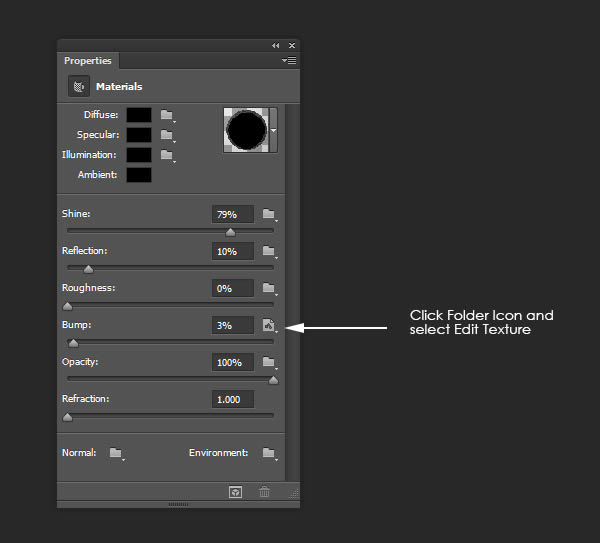This screenshot has width=600, height=543.
Task: Click the Reflection 10% value field
Action: pos(233,251)
